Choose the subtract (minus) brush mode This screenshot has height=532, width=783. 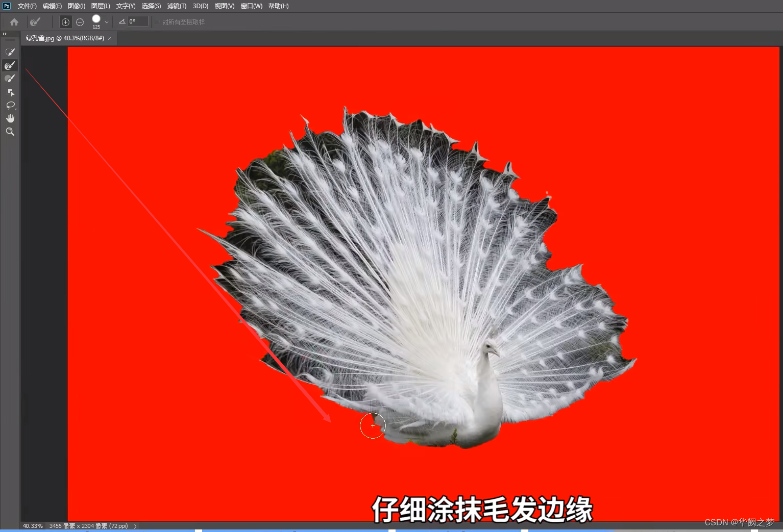(80, 22)
